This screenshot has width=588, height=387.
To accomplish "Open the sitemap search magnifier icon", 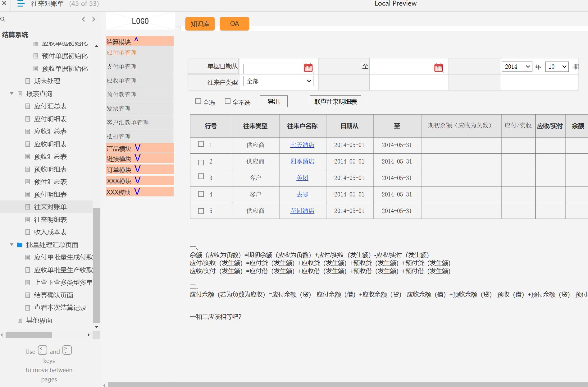I will click(x=3, y=19).
